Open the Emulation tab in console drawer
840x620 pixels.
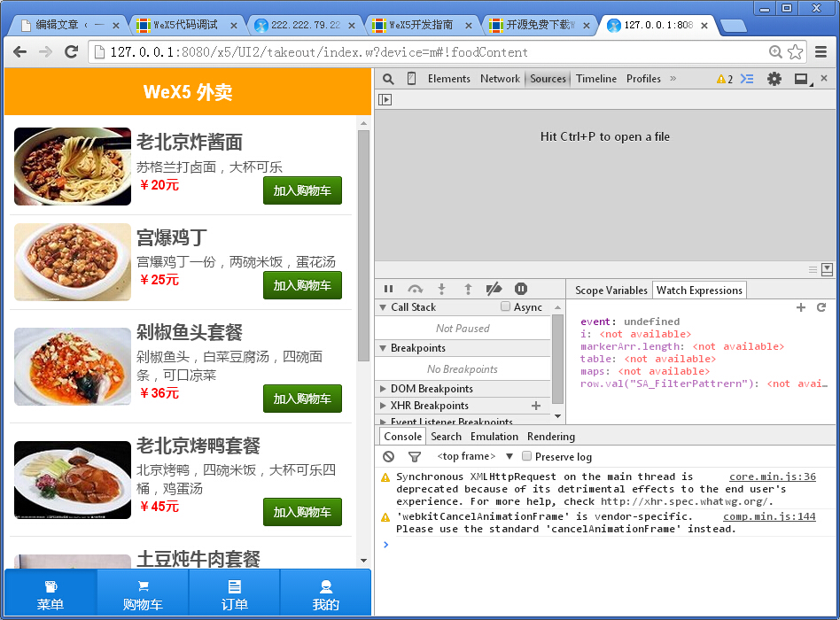(494, 436)
